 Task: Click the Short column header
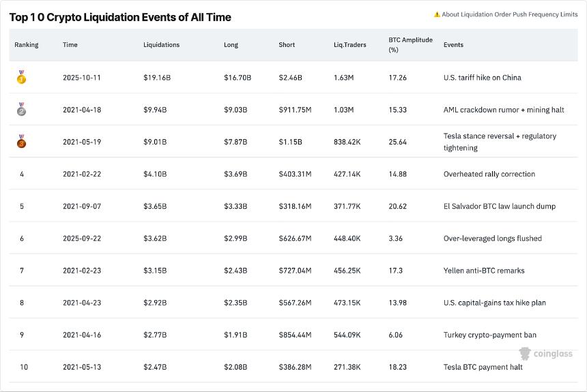pos(287,45)
